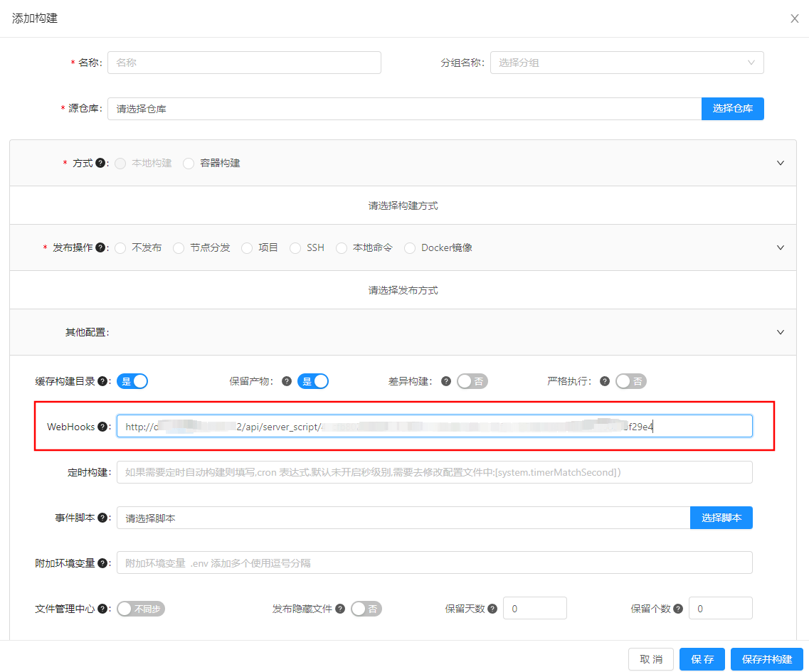Click the help icon next to 发布隐藏文件
The image size is (809, 672).
click(340, 609)
